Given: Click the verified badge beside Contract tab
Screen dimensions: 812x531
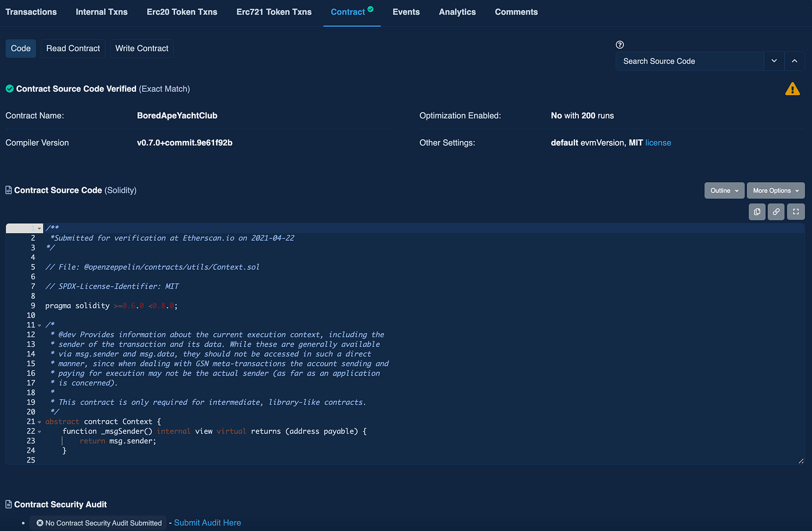Looking at the screenshot, I should click(370, 9).
